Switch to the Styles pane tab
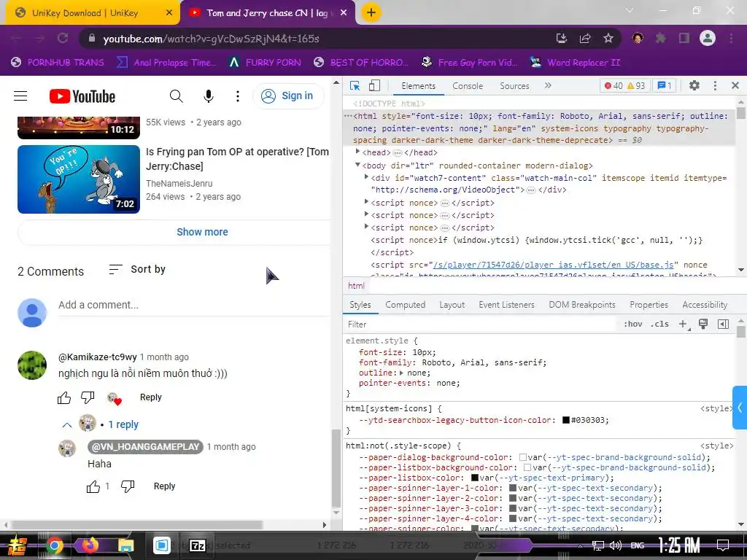 coord(360,305)
